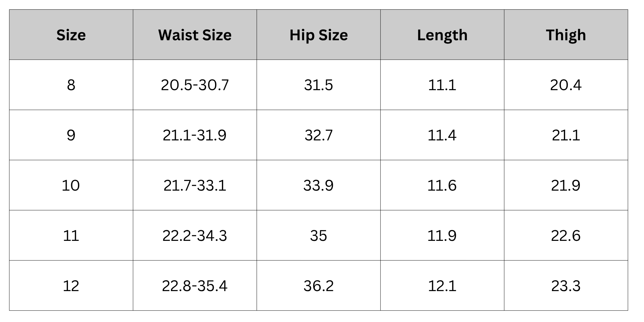This screenshot has width=644, height=322.
Task: Click length value 11.4
Action: click(x=442, y=135)
